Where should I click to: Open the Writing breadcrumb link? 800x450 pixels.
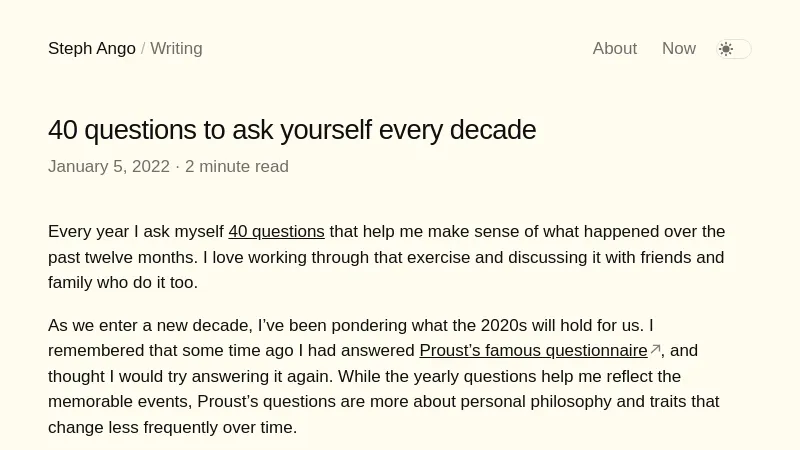pyautogui.click(x=176, y=49)
